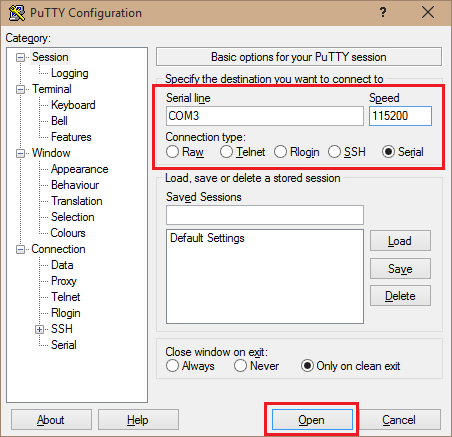Collapse the Window category node
The width and height of the screenshot is (452, 437).
point(20,153)
